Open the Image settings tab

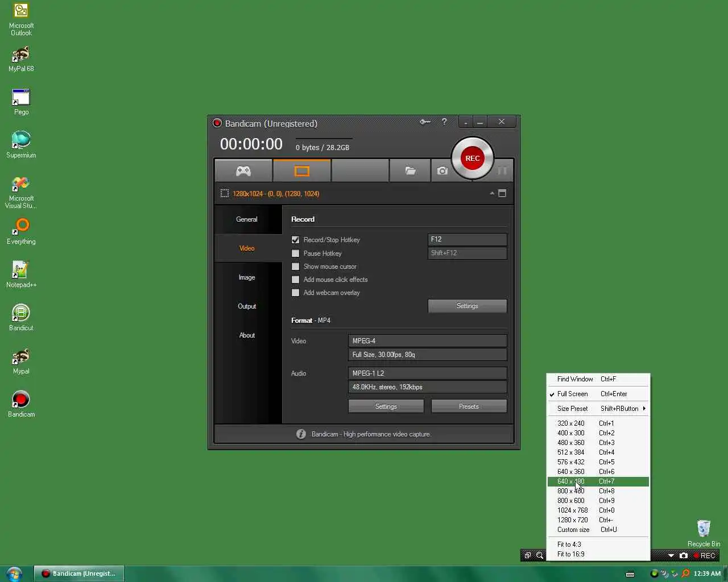pos(247,277)
